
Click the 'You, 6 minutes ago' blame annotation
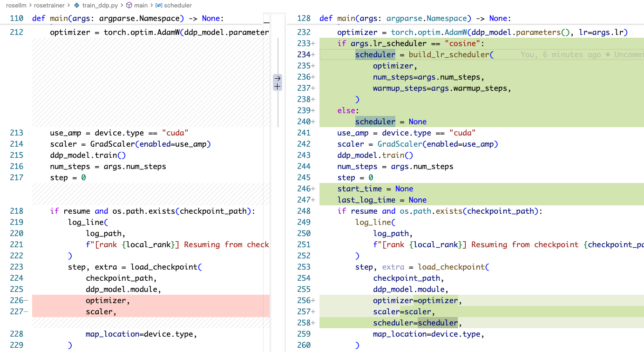(x=560, y=54)
